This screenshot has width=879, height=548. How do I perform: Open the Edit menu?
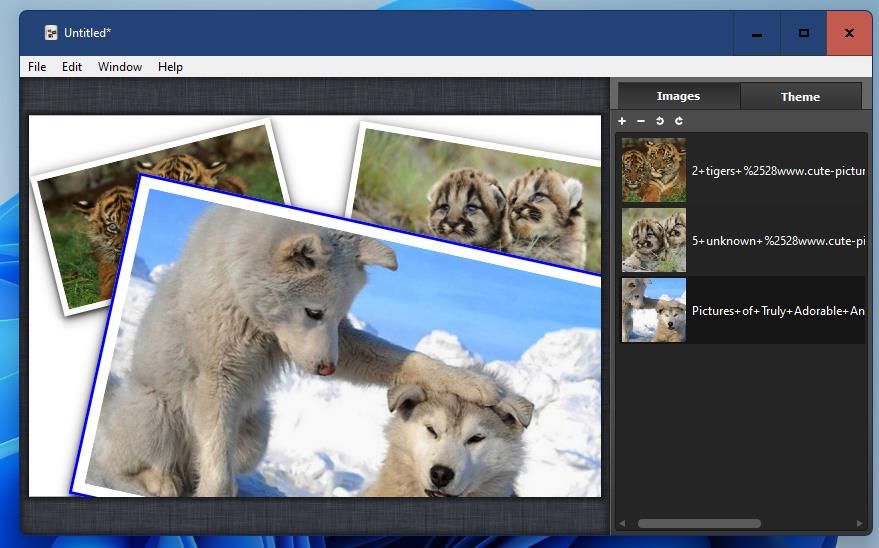pos(72,67)
